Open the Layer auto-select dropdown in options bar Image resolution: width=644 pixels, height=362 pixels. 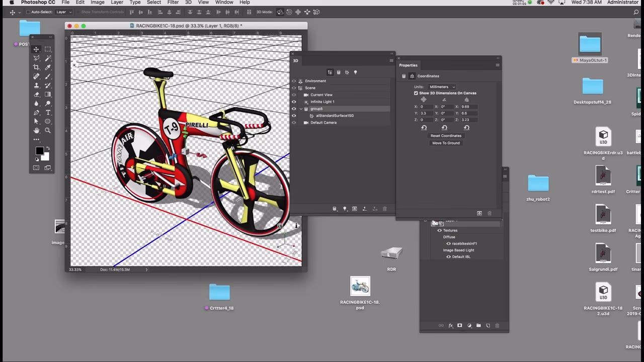click(x=63, y=12)
